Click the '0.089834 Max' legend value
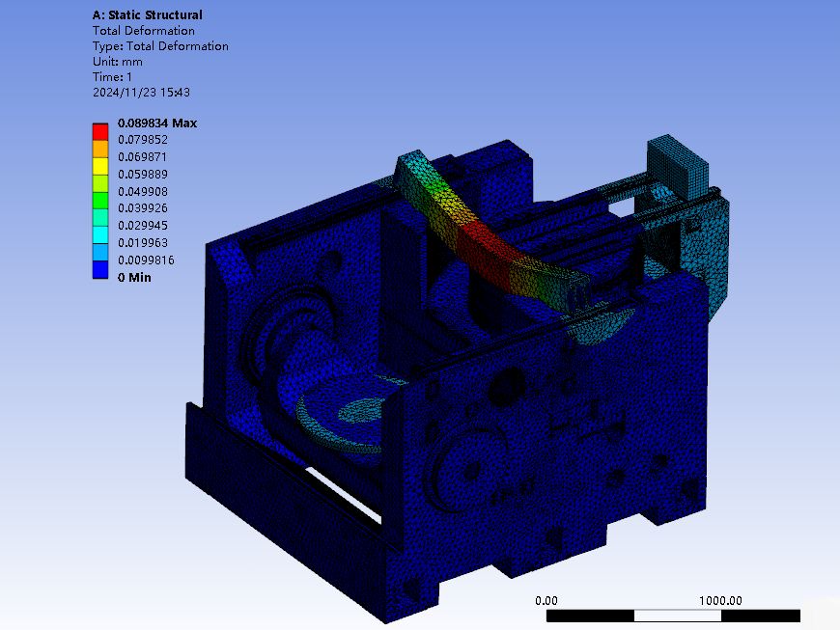Viewport: 840px width, 630px height. (157, 123)
